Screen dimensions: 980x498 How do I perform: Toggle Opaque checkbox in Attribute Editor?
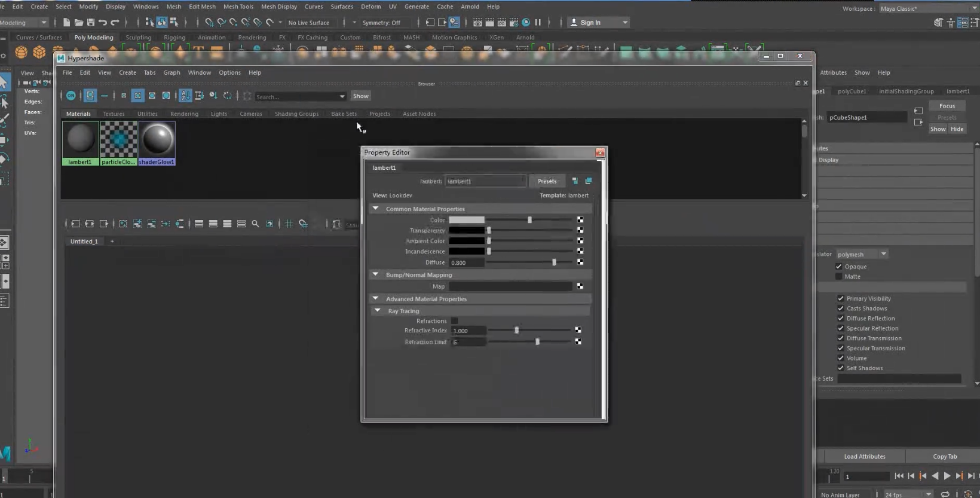point(839,267)
